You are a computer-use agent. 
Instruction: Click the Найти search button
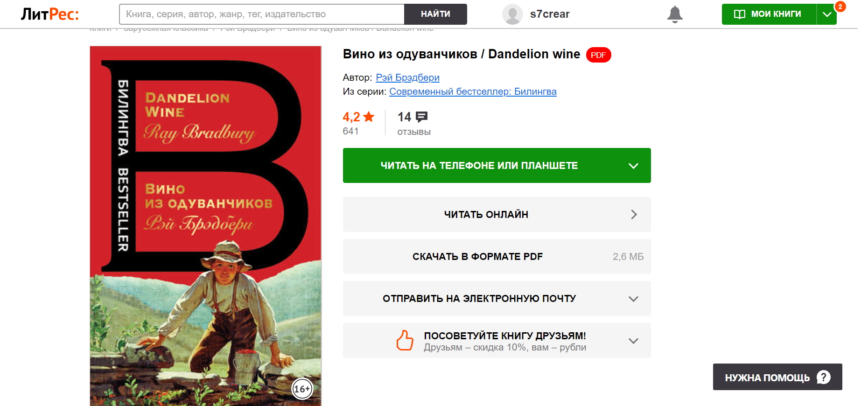(435, 14)
